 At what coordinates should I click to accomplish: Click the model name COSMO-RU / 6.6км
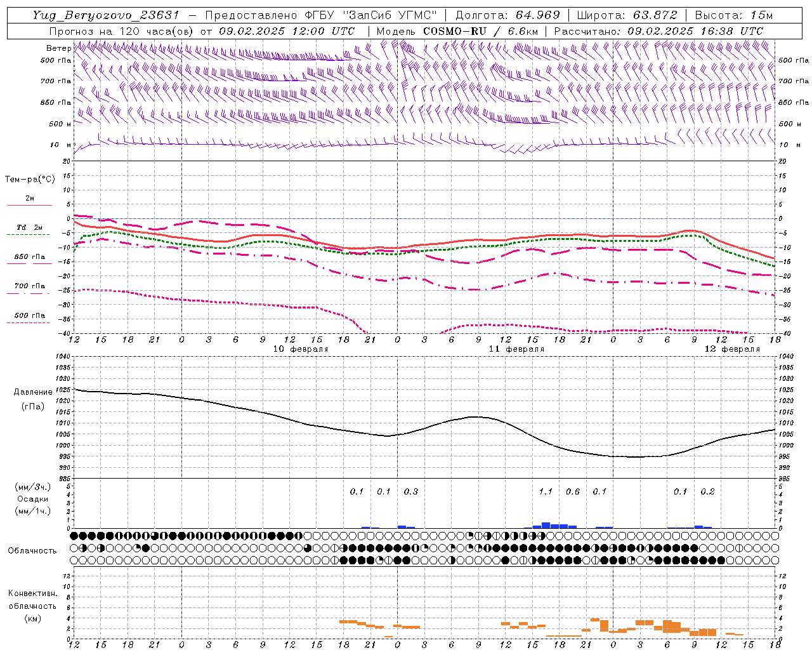480,31
